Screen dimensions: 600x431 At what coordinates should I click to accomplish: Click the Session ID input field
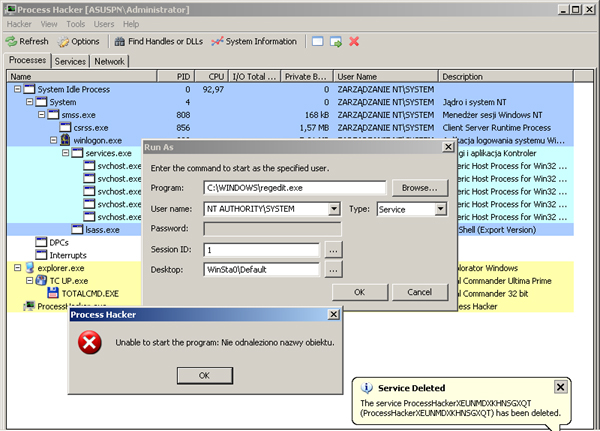point(262,250)
